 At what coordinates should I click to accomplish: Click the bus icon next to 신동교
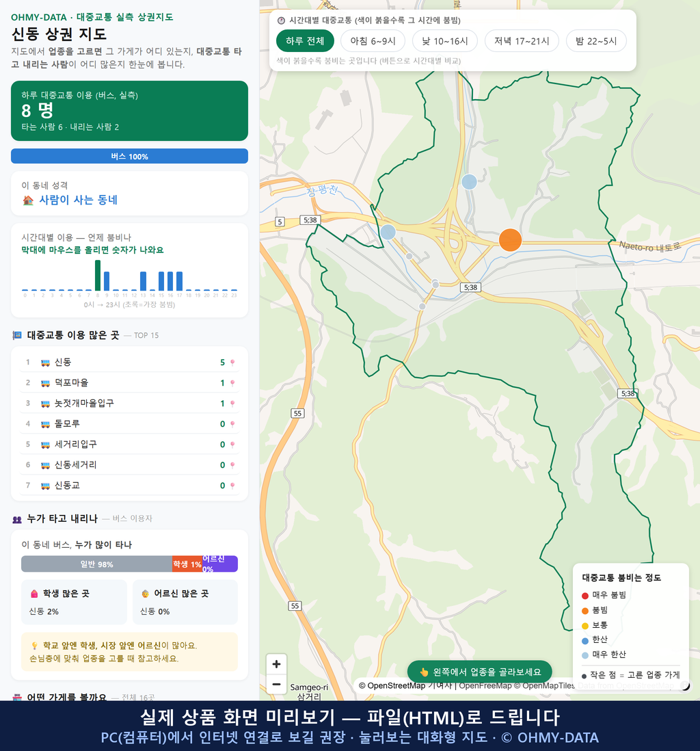click(x=46, y=486)
